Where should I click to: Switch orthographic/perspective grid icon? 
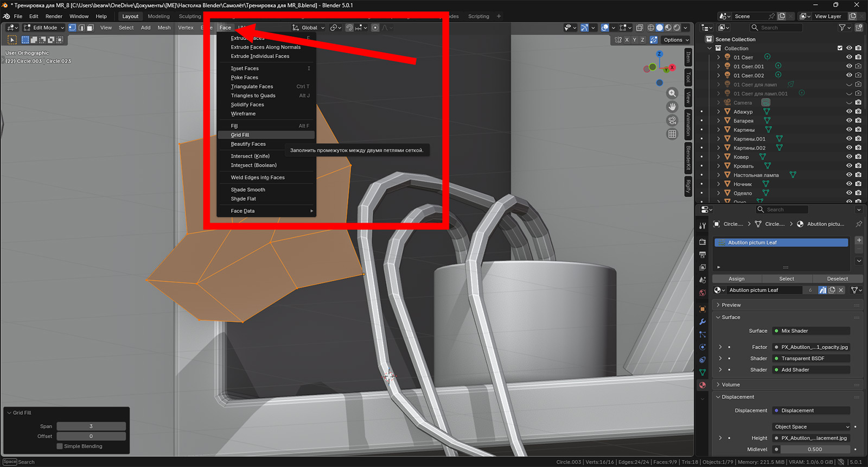pos(672,134)
